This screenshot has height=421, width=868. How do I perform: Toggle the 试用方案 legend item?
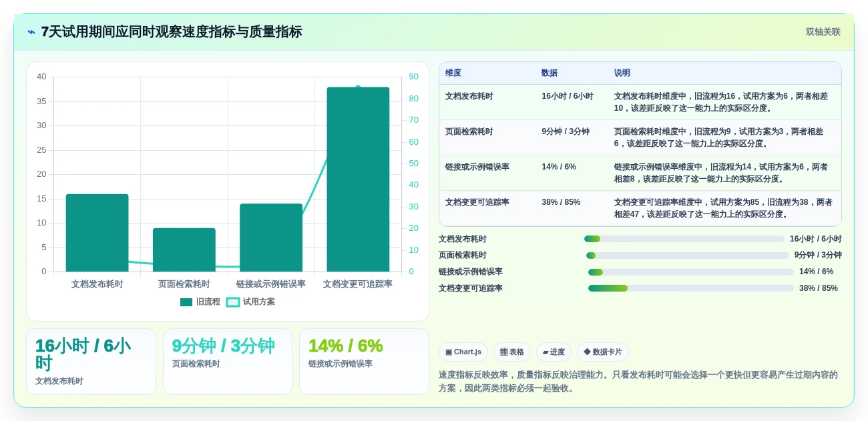[x=250, y=302]
